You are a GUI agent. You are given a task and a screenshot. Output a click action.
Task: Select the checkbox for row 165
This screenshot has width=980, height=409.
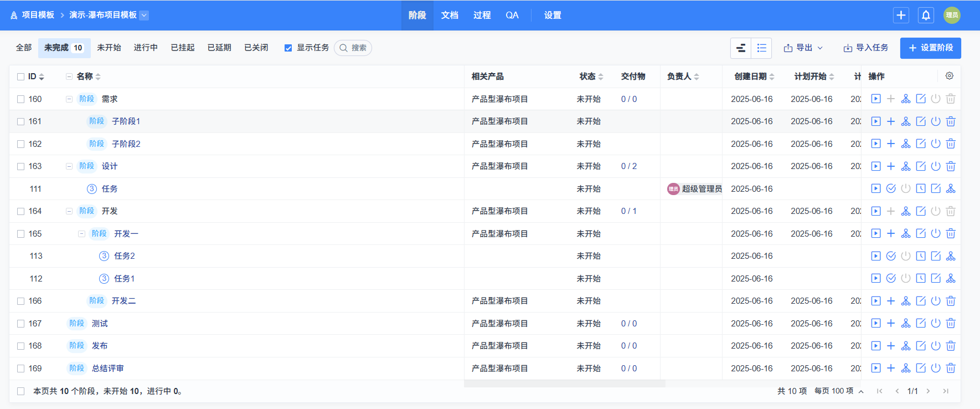tap(20, 234)
